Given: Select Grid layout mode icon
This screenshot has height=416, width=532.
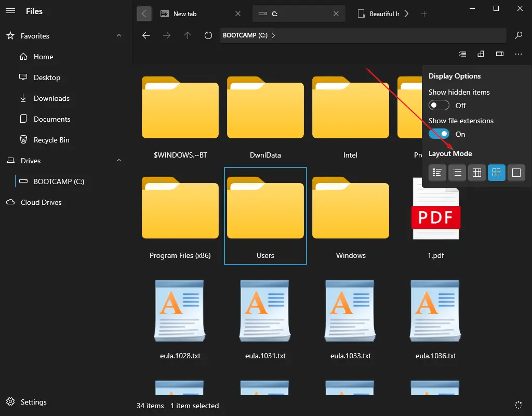Looking at the screenshot, I should pyautogui.click(x=496, y=173).
